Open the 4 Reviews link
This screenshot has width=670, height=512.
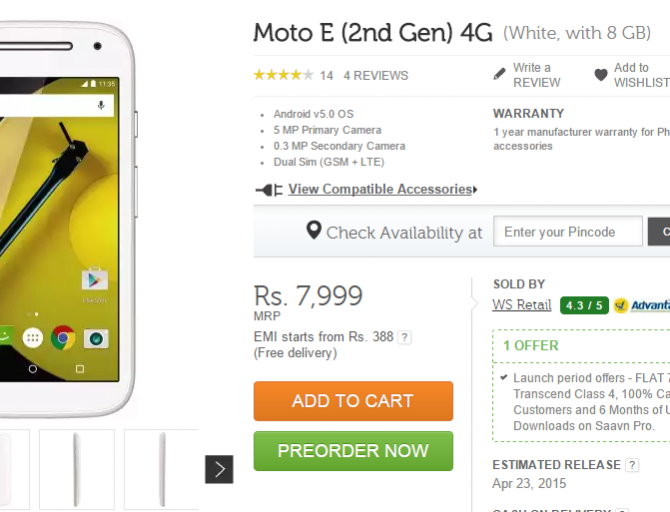[x=376, y=75]
